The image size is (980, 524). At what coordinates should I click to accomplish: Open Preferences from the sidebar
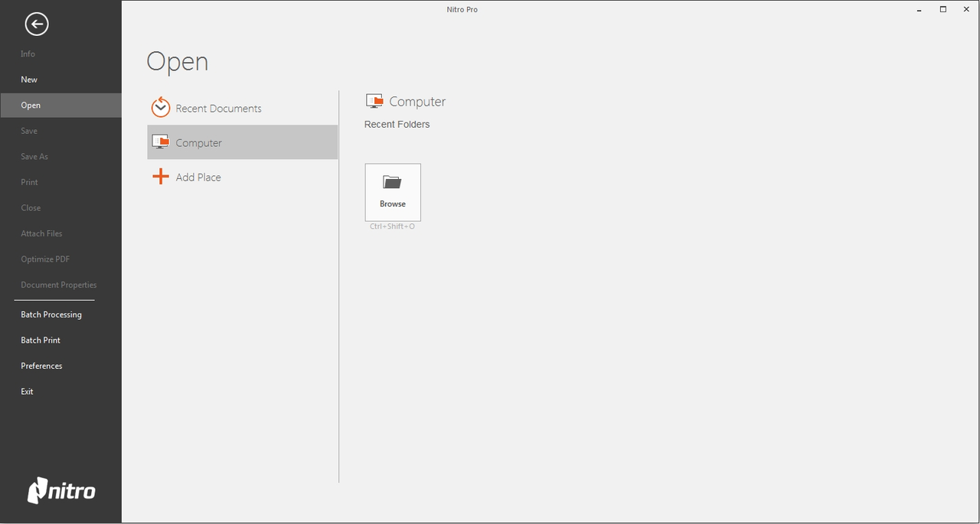41,366
